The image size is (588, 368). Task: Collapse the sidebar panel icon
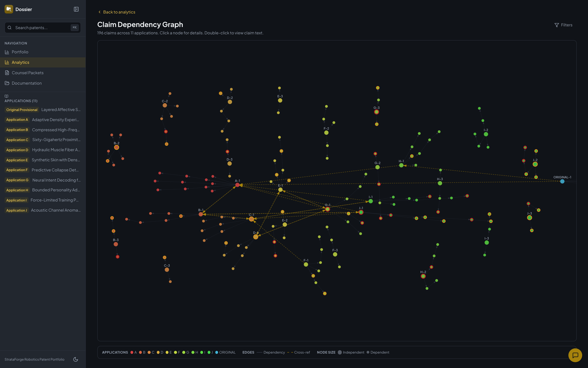click(76, 9)
